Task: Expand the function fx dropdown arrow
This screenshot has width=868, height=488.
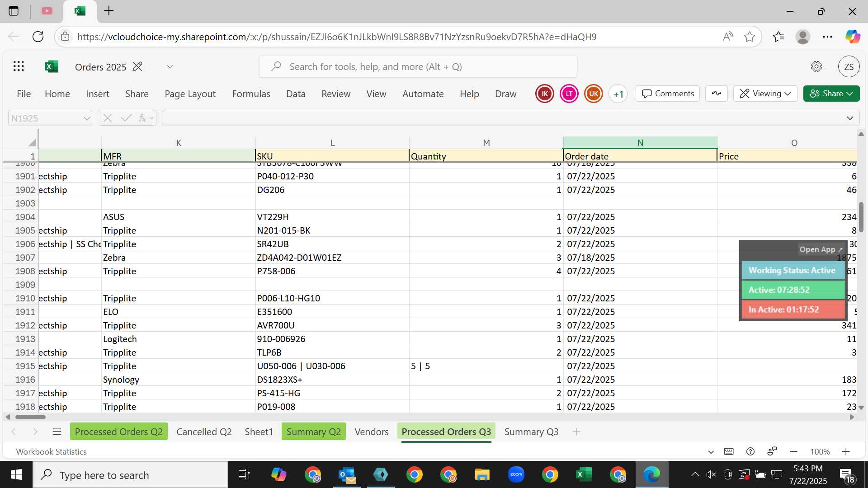Action: [151, 118]
